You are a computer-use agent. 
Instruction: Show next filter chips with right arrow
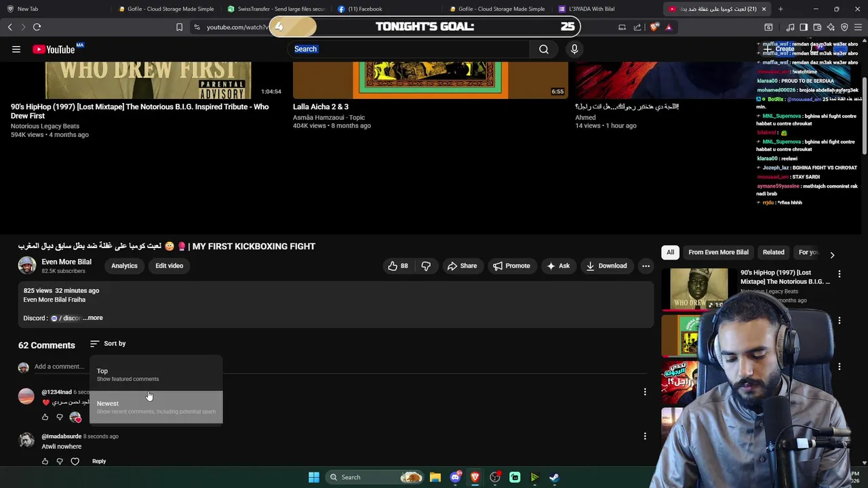pos(832,255)
